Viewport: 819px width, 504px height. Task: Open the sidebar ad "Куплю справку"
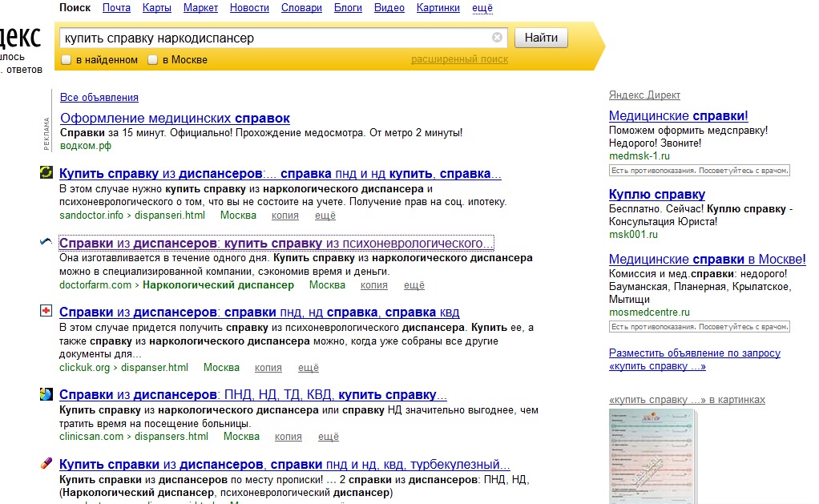pyautogui.click(x=657, y=194)
